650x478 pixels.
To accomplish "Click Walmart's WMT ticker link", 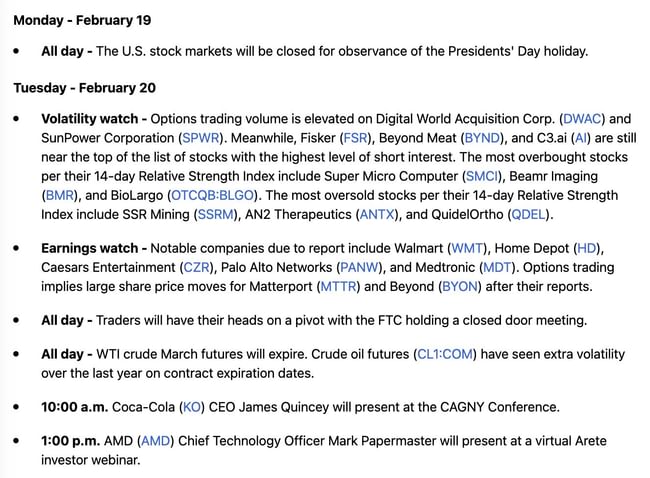I will [x=468, y=248].
